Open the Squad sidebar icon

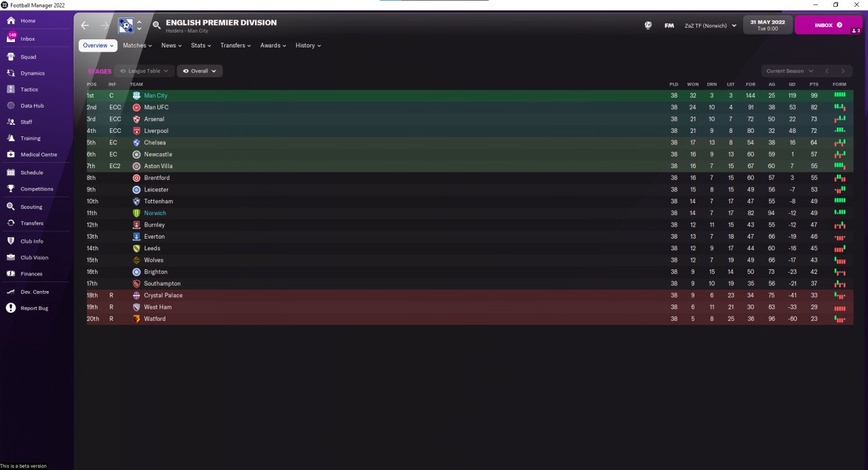click(x=11, y=57)
